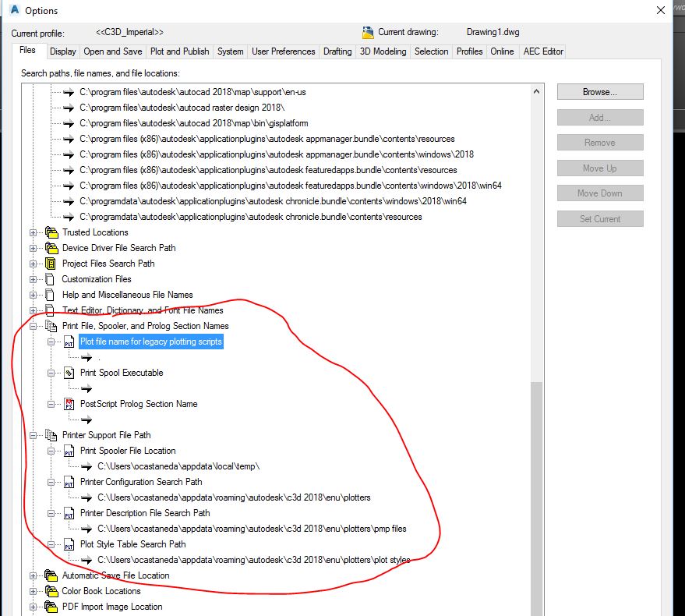Viewport: 685px width, 616px height.
Task: Click the PostScript Prolog Section Name icon
Action: (x=69, y=404)
